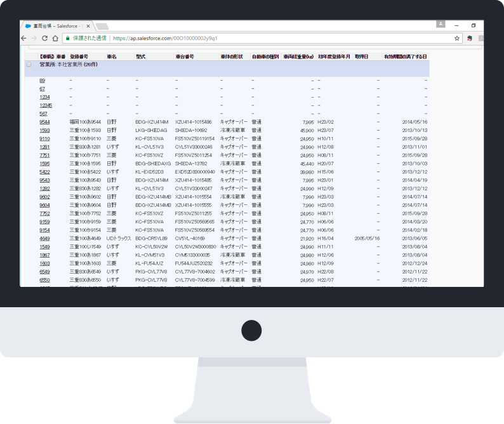Open vehicle record 1603
Viewport: 504px width, 424px height.
(44, 263)
